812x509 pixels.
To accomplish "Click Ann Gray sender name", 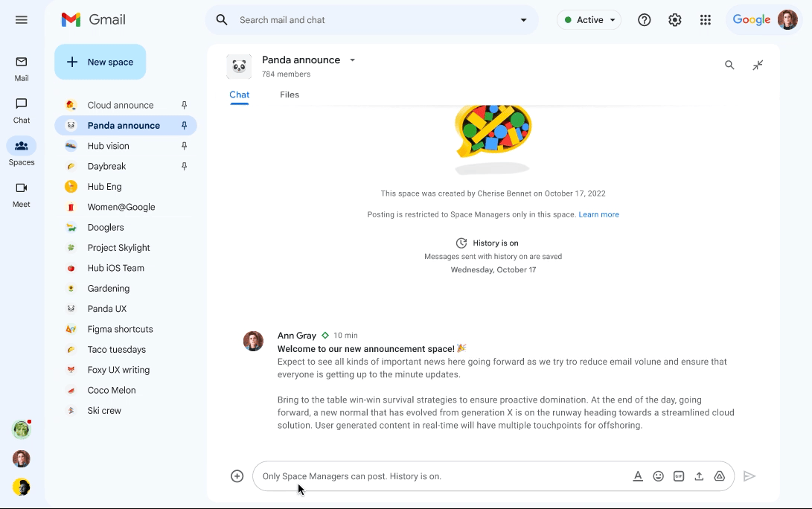I will pos(297,336).
